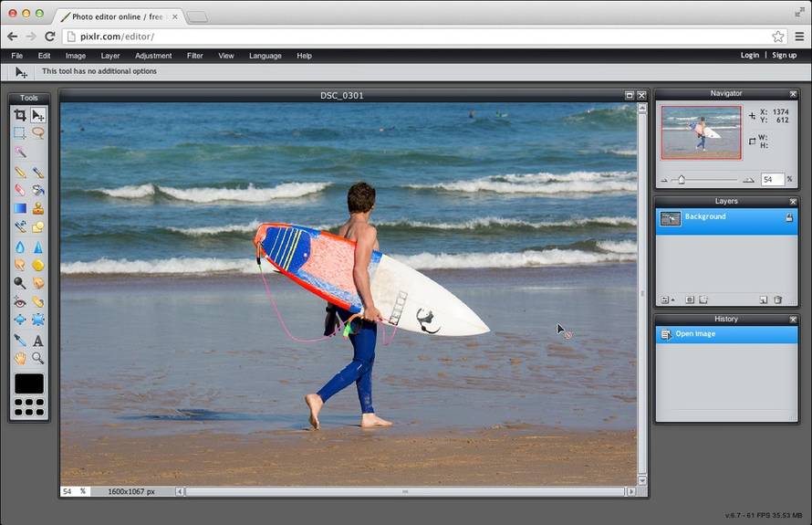Select the Gradient tool

coord(20,208)
